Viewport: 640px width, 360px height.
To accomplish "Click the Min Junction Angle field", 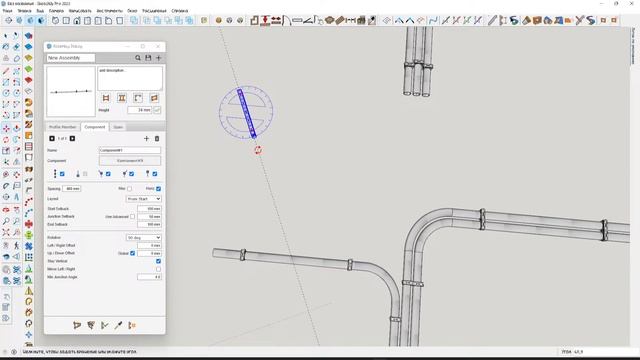I will [x=149, y=277].
